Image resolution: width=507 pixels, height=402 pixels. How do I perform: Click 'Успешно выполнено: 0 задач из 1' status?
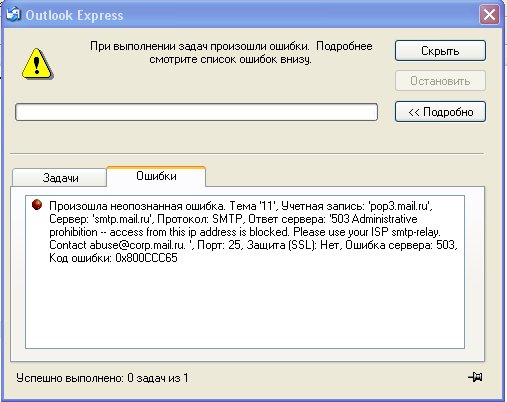(102, 378)
